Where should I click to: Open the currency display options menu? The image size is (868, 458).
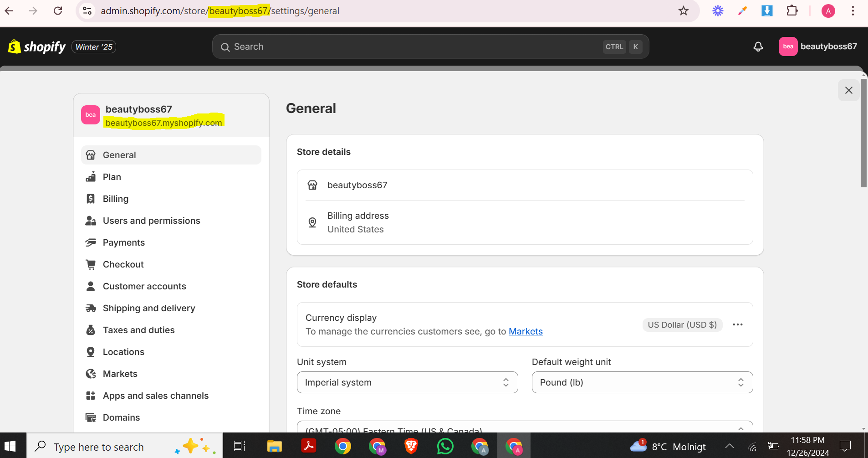tap(738, 324)
